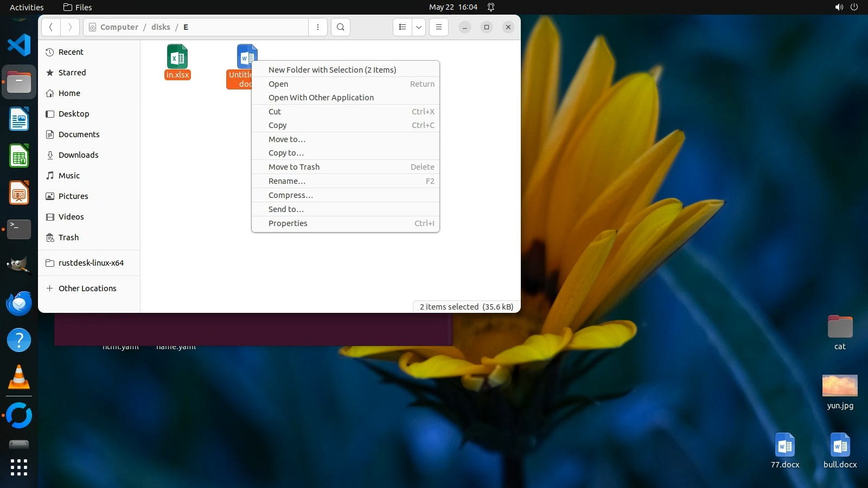
Task: Open the system volume indicator
Action: (839, 7)
